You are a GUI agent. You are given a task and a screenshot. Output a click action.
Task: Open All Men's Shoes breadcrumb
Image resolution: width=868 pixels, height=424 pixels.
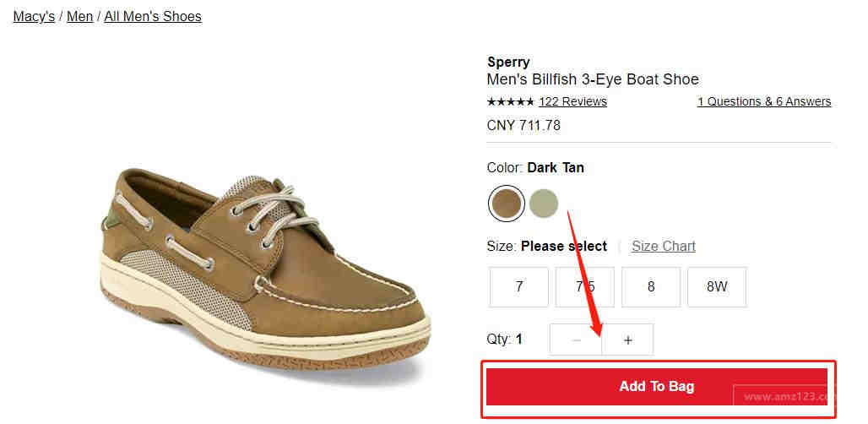click(x=153, y=17)
